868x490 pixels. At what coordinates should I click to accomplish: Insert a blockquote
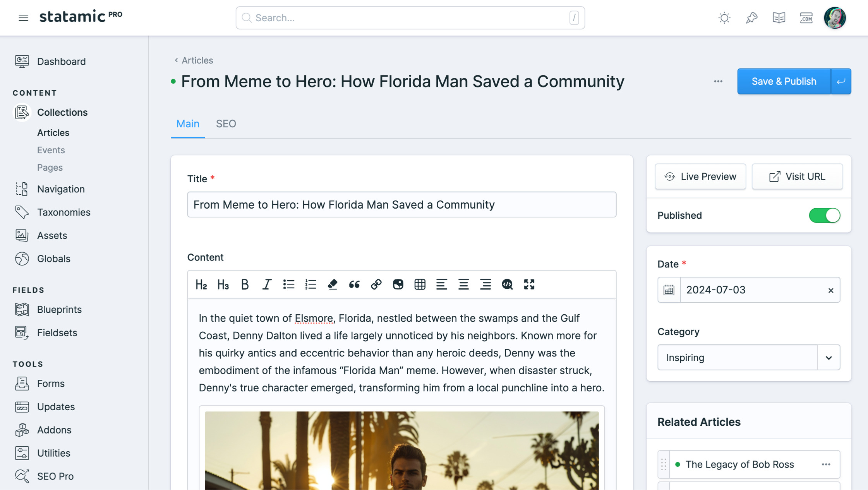tap(354, 284)
